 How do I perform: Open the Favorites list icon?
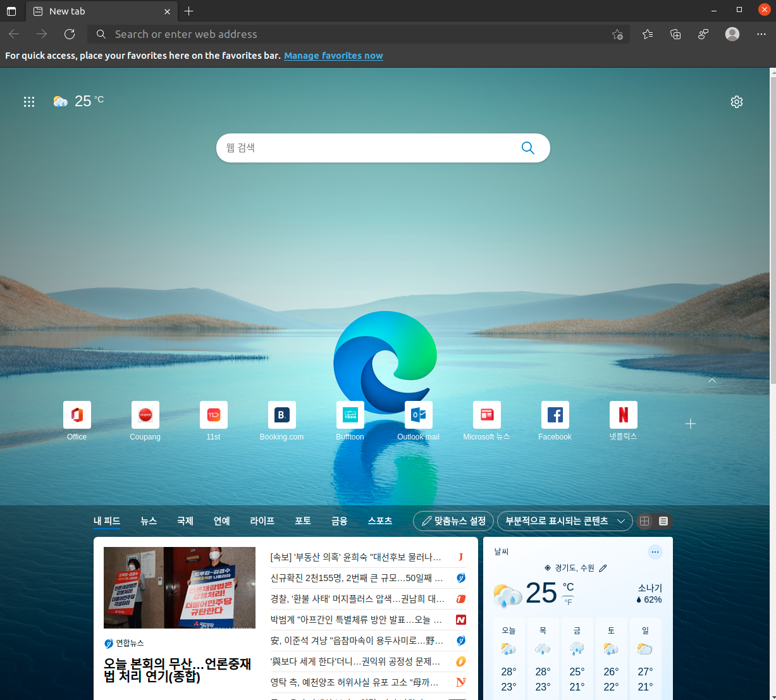click(x=648, y=34)
